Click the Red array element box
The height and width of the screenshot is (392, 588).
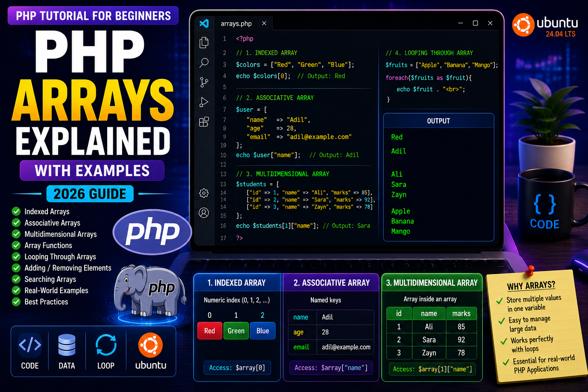pos(210,331)
